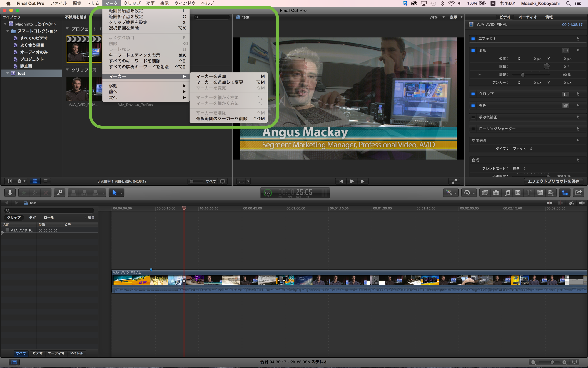Image resolution: width=588 pixels, height=368 pixels.
Task: Collapse the Machinto library triangle
Action: click(5, 24)
